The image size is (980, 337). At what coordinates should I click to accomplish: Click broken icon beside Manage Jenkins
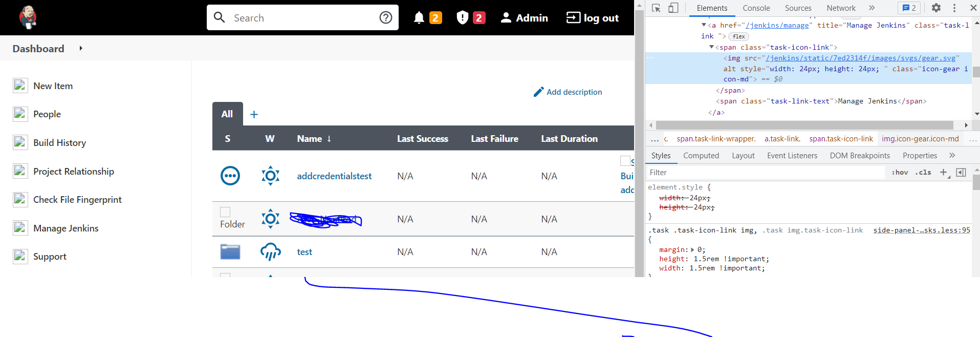pos(20,228)
